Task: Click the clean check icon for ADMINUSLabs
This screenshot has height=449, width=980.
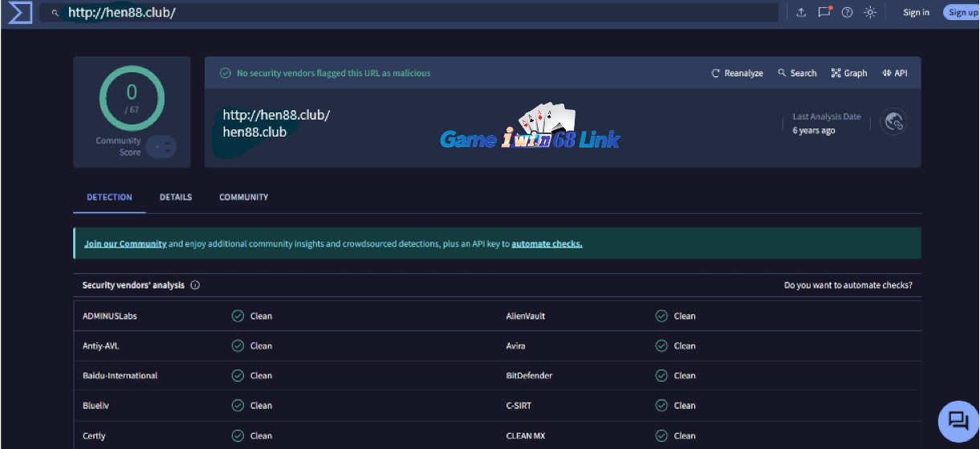Action: tap(238, 316)
